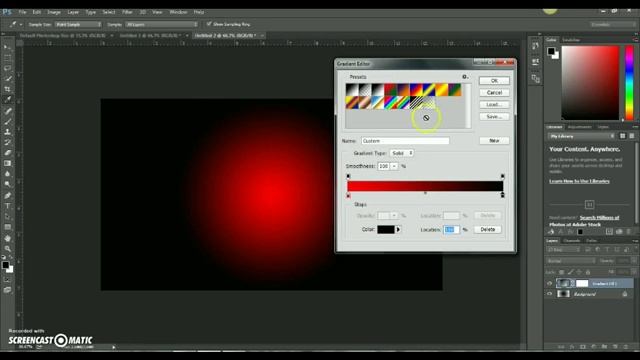Switch to the Swatches tab
Image resolution: width=640 pixels, height=360 pixels.
pos(571,40)
